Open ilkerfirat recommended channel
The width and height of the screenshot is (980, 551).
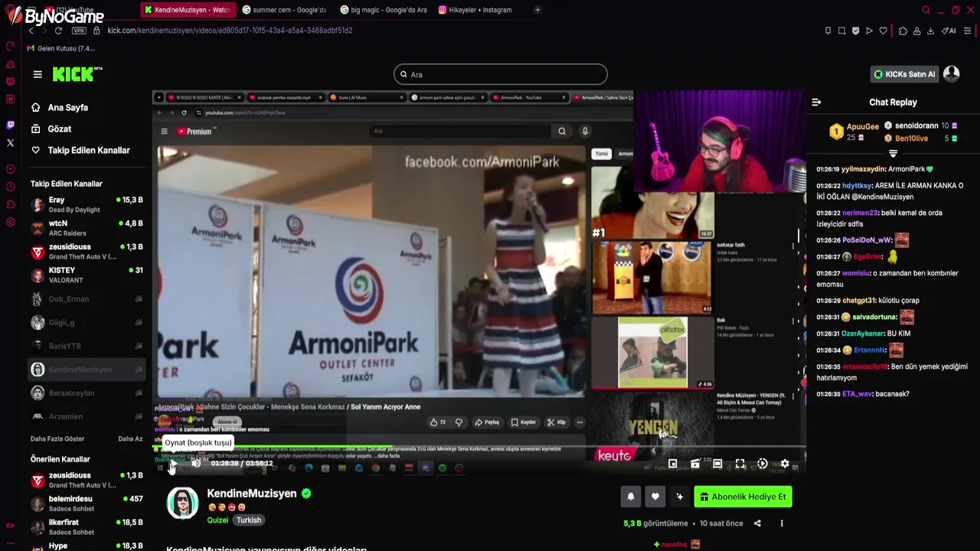tap(87, 527)
